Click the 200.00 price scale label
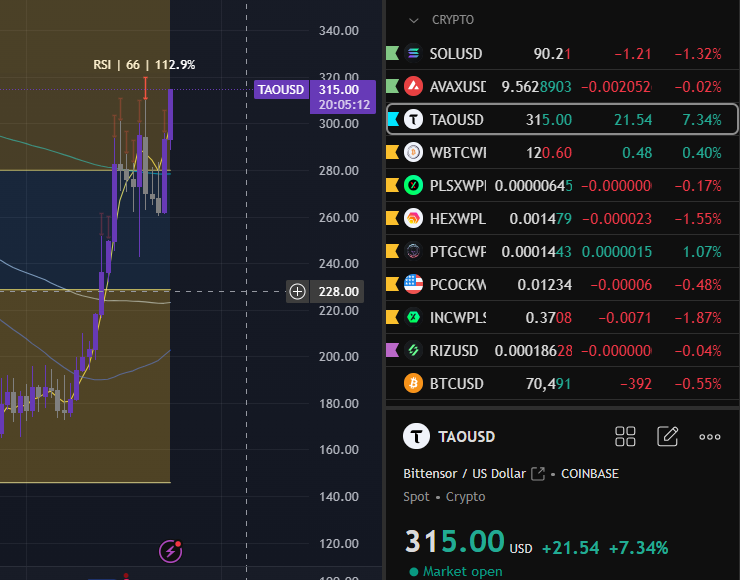 (338, 357)
